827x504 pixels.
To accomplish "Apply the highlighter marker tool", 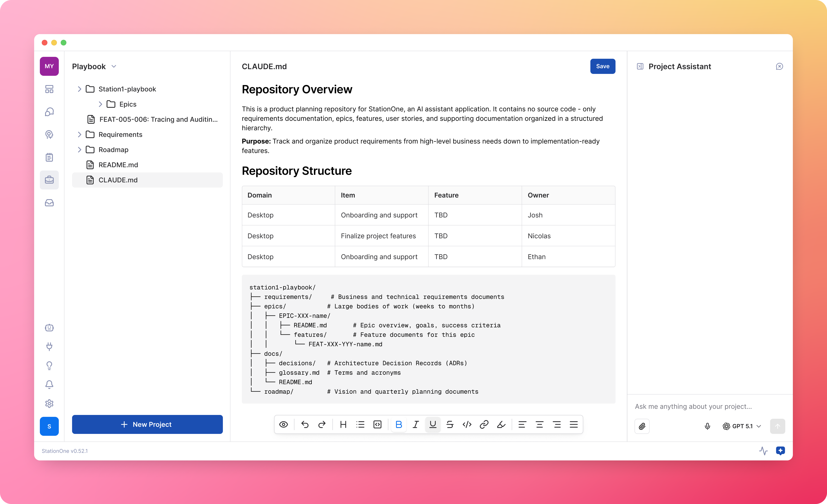I will coord(501,424).
